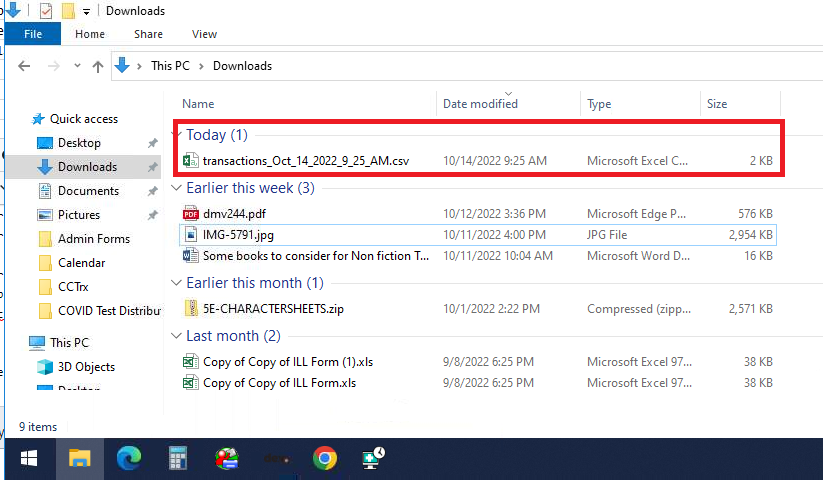Sort by the Type column header
Viewport: 823px width, 480px height.
pyautogui.click(x=599, y=104)
